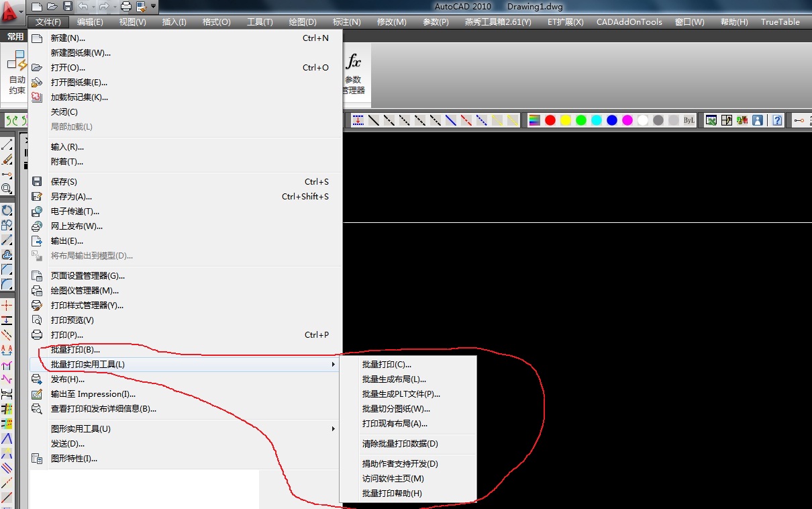Pick the dark blue color swatch

pyautogui.click(x=612, y=120)
